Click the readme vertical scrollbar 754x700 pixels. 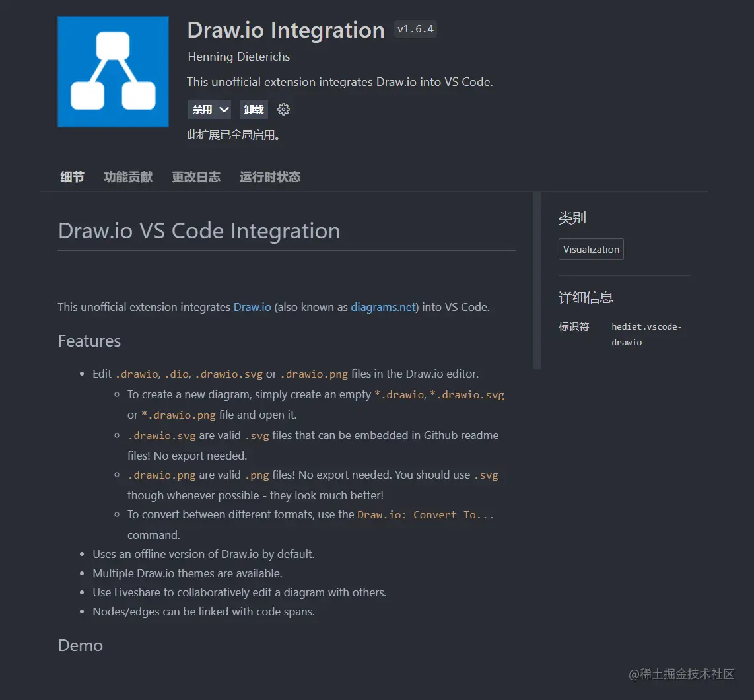pyautogui.click(x=537, y=281)
